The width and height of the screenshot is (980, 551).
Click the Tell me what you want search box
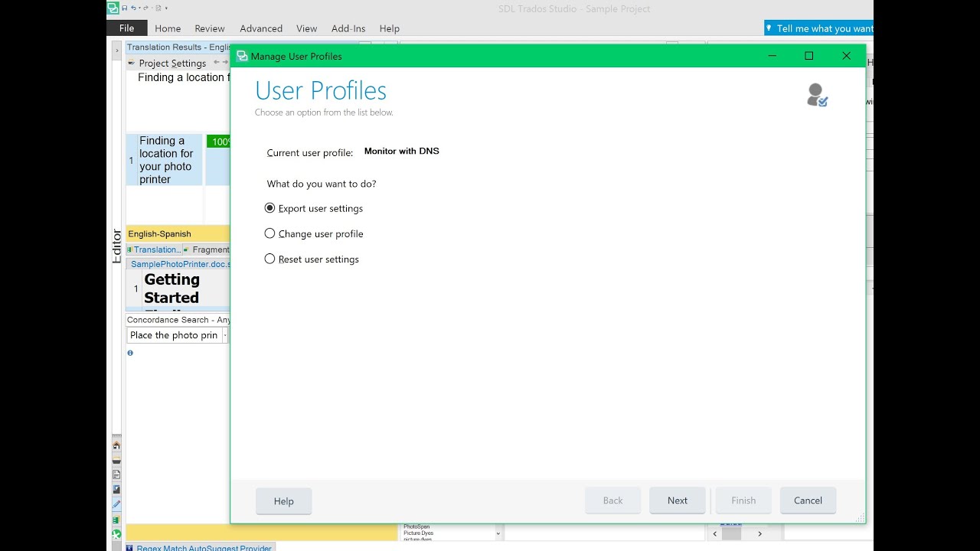click(x=818, y=28)
